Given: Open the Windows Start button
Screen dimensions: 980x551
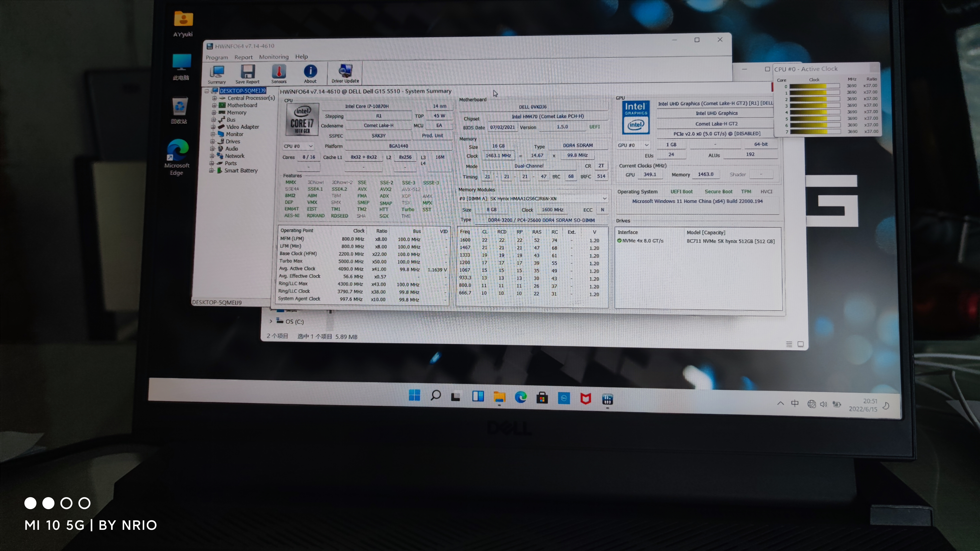Looking at the screenshot, I should point(414,395).
